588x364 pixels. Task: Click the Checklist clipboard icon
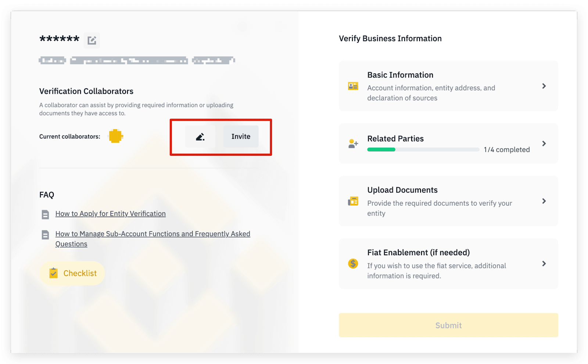pos(54,273)
